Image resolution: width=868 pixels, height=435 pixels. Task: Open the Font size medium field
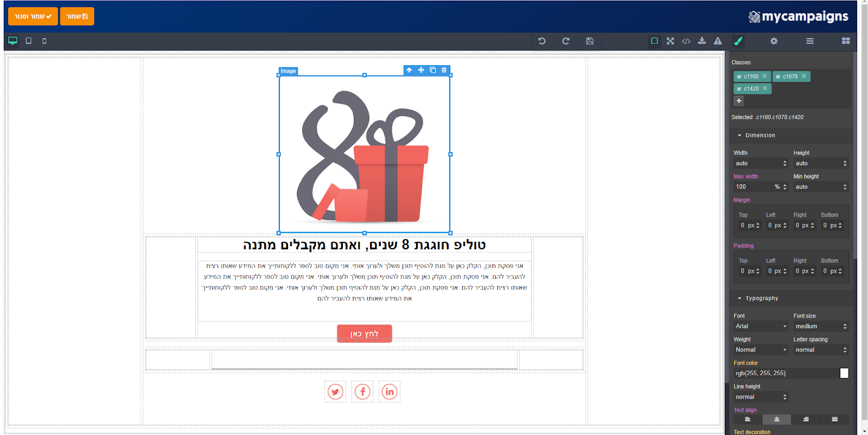(x=821, y=326)
